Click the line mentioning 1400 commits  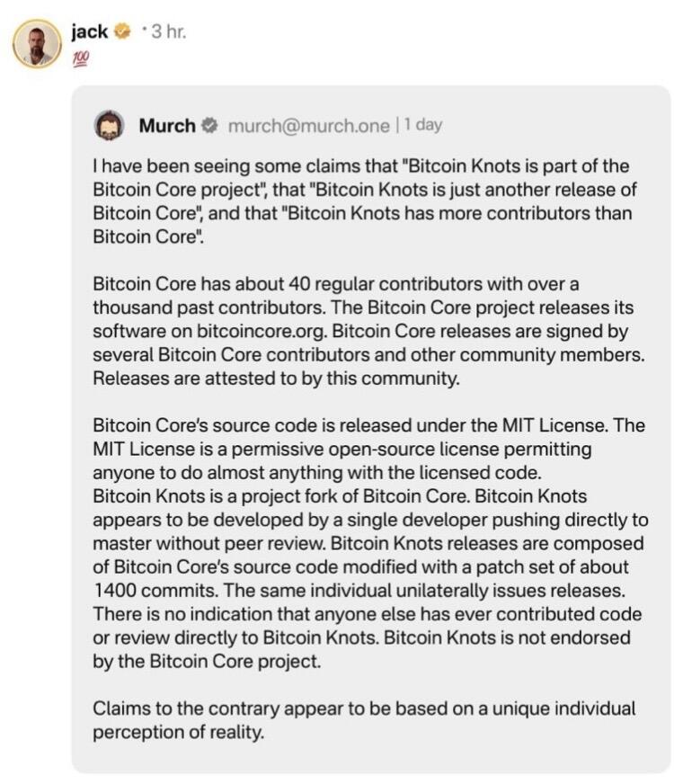tap(359, 591)
